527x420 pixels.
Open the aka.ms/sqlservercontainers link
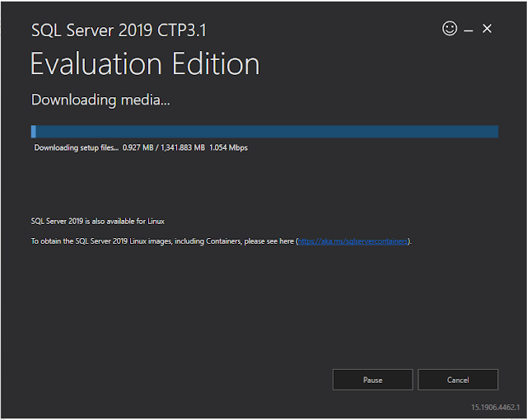pos(353,241)
